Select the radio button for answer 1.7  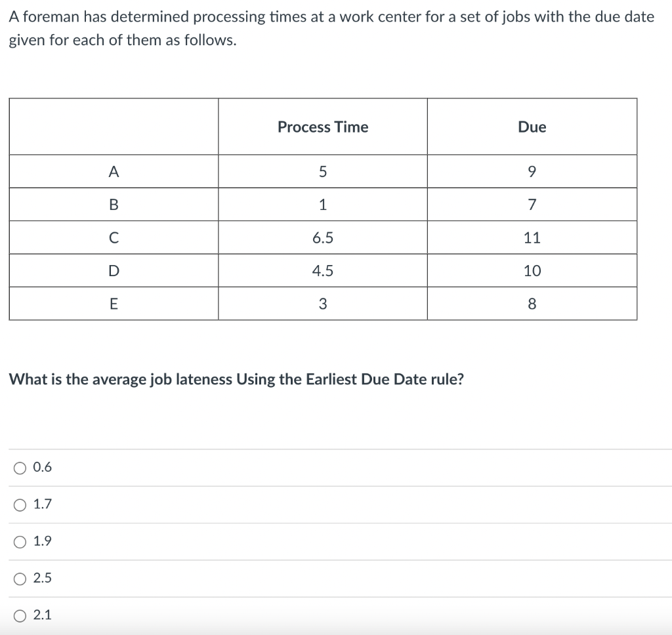click(x=20, y=504)
